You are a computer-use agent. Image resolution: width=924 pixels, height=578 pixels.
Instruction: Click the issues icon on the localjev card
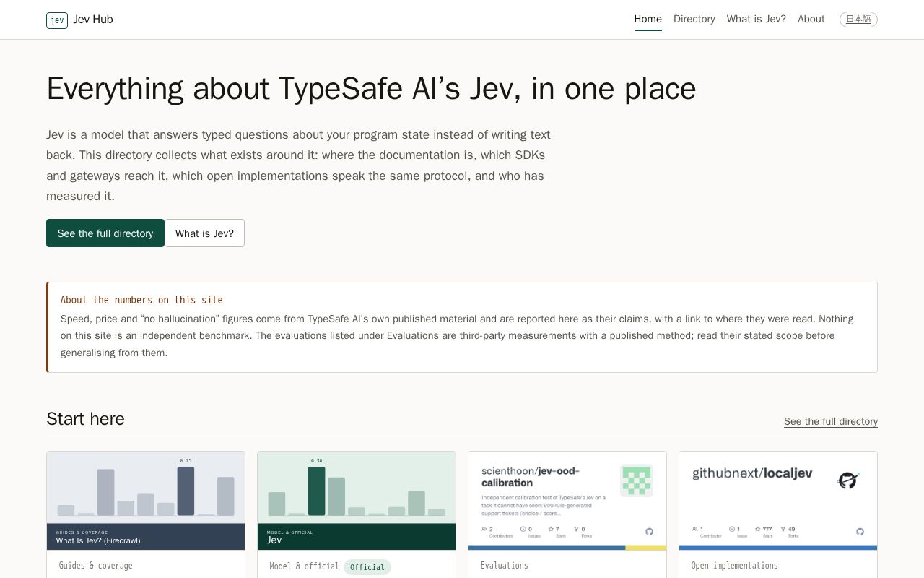point(731,530)
